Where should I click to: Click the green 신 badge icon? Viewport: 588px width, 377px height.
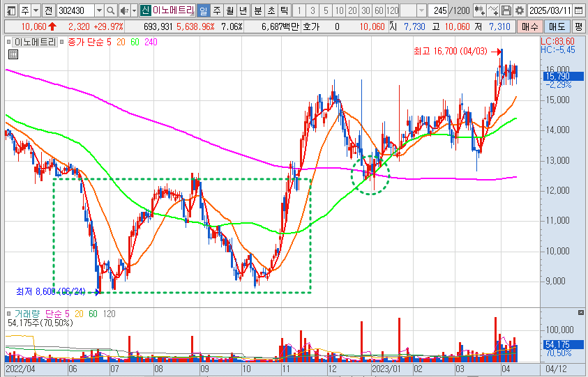[x=145, y=10]
